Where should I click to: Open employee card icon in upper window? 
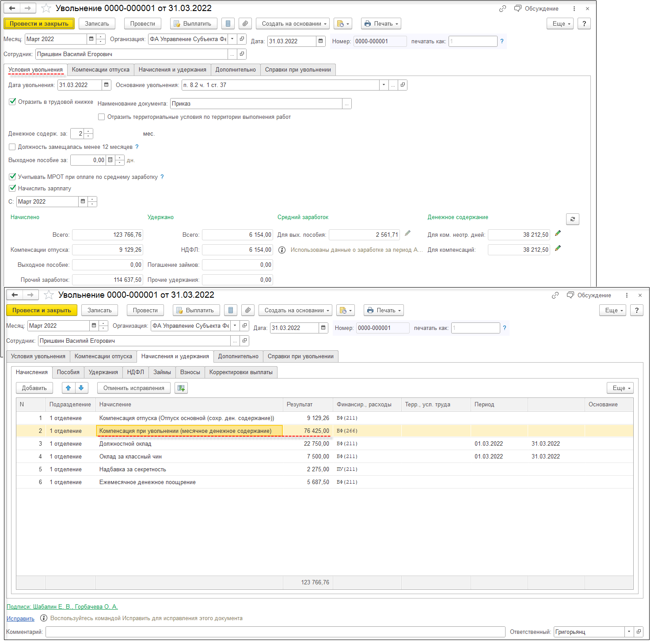point(242,54)
